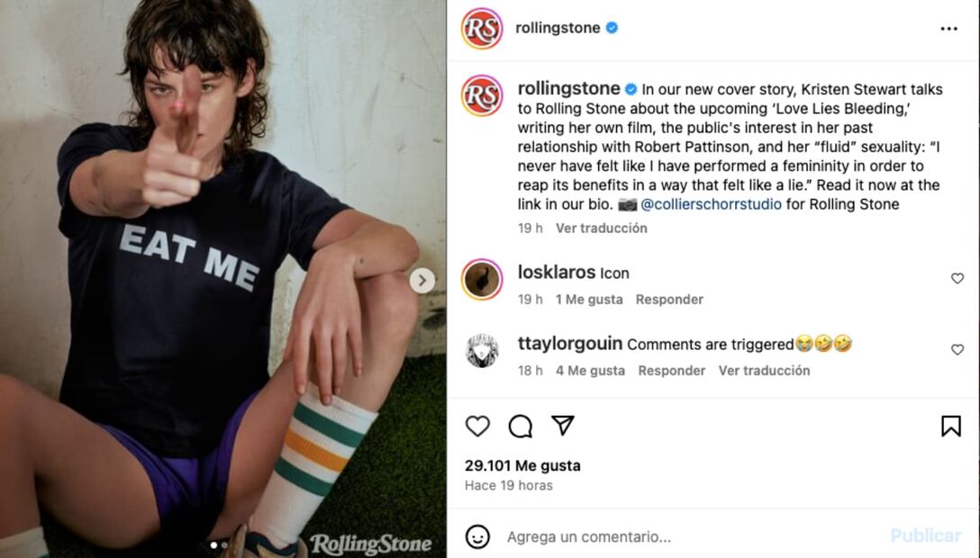This screenshot has width=980, height=558.
Task: Share post with paper plane icon
Action: 563,425
